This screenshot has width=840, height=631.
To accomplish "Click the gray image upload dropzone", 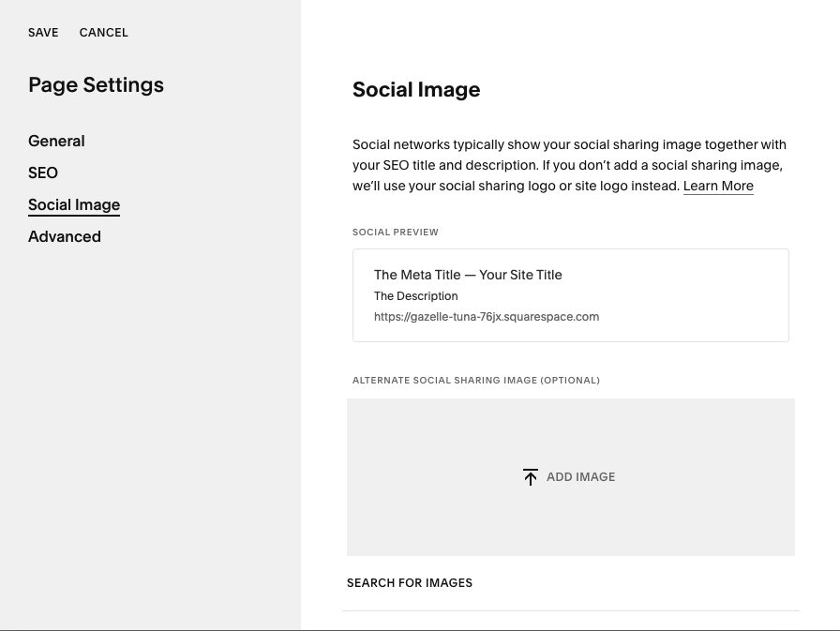I will pyautogui.click(x=571, y=476).
